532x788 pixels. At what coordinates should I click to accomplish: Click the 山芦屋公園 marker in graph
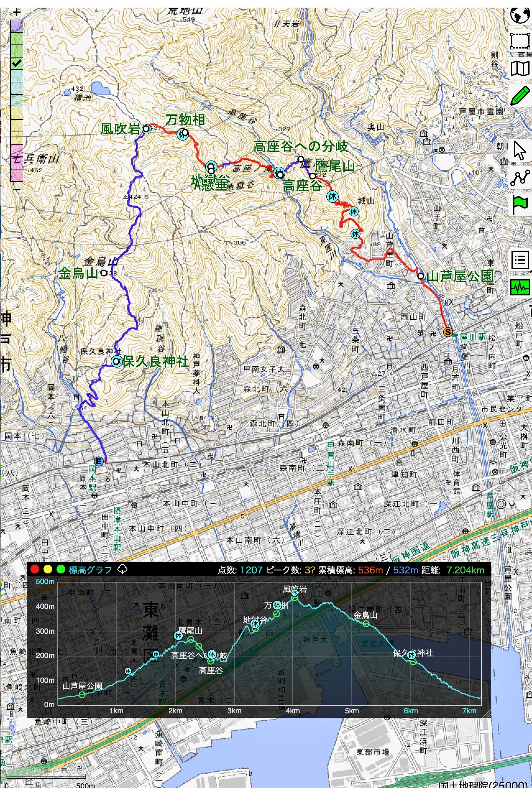pyautogui.click(x=82, y=695)
